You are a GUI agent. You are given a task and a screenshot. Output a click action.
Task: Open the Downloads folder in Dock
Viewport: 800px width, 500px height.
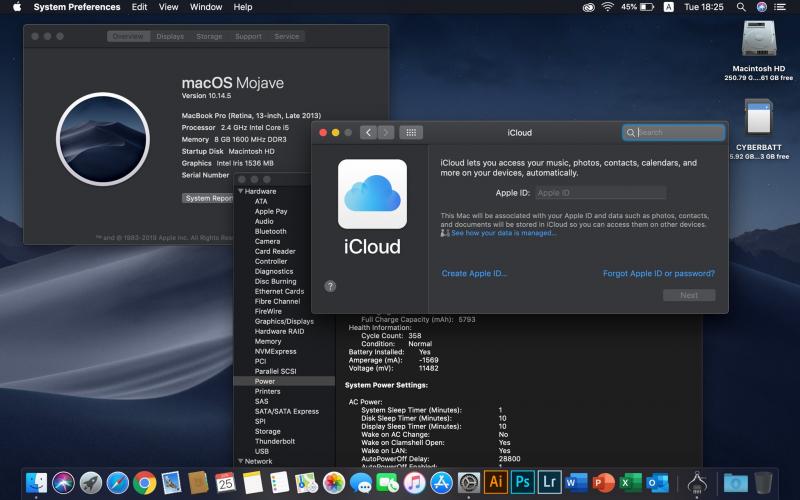[x=735, y=482]
